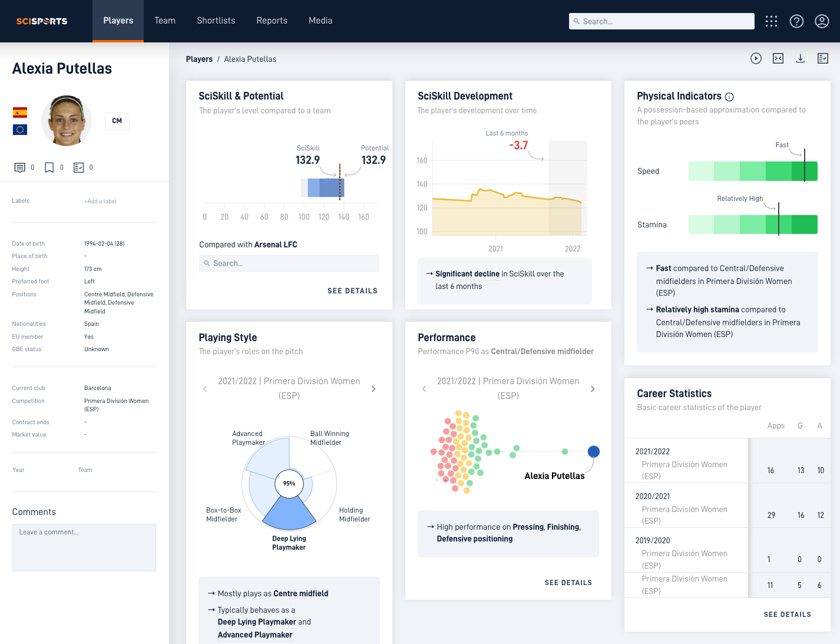The width and height of the screenshot is (840, 644).
Task: Click the Deep Lying Playmaker chart label
Action: pos(289,543)
